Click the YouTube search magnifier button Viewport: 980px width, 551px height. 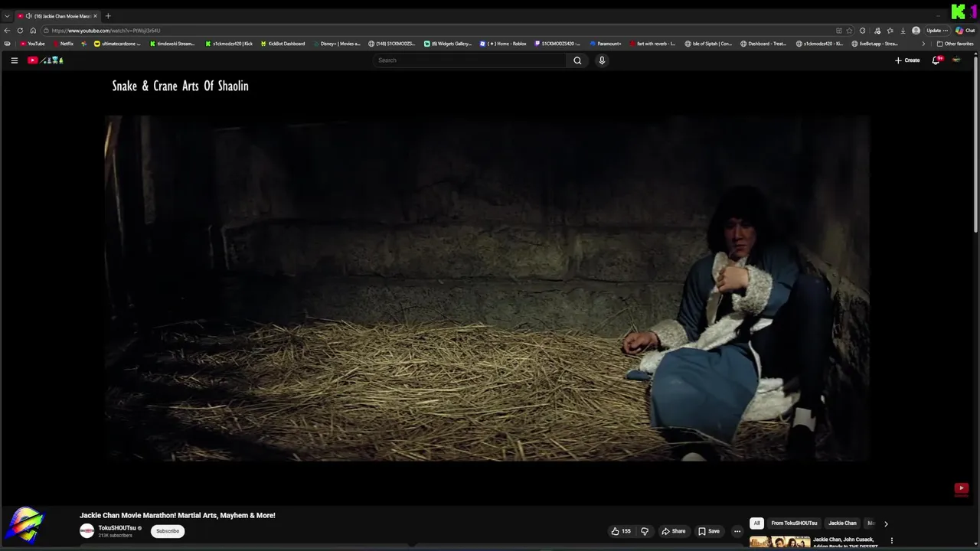pos(577,60)
